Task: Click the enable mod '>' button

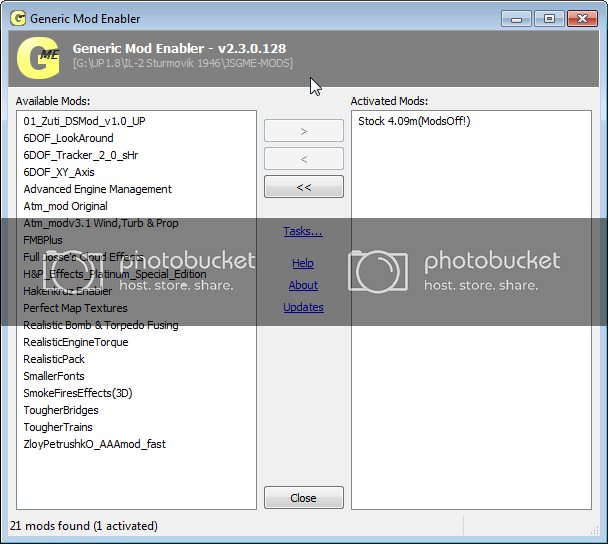Action: click(x=304, y=131)
